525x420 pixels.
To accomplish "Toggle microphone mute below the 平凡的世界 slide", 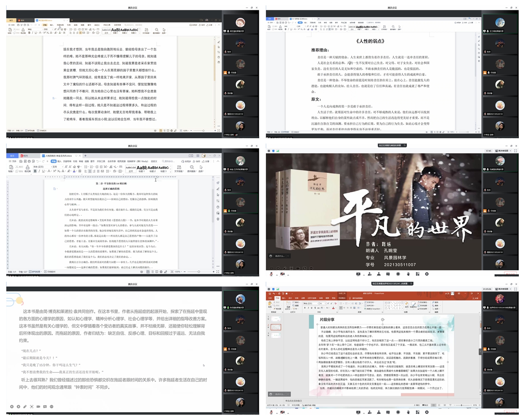I will pos(271,274).
